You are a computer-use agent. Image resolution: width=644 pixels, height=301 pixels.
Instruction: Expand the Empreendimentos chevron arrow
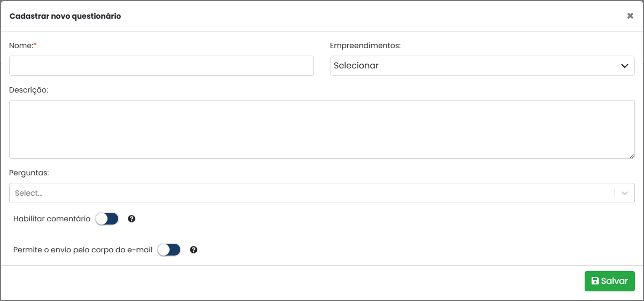coord(624,66)
